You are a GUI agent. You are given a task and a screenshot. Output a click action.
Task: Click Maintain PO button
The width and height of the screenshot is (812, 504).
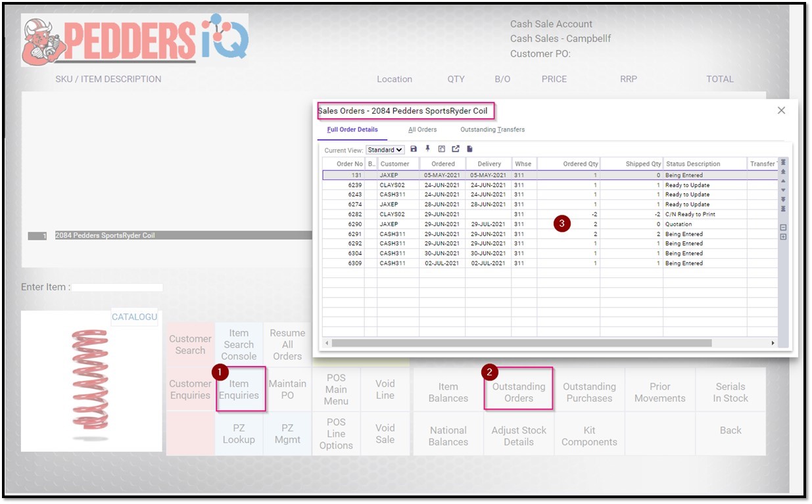[287, 389]
